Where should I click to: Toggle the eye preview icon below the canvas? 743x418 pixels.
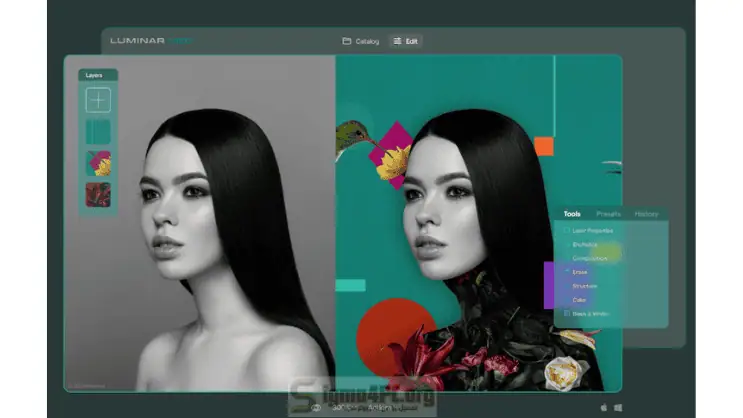(x=316, y=408)
